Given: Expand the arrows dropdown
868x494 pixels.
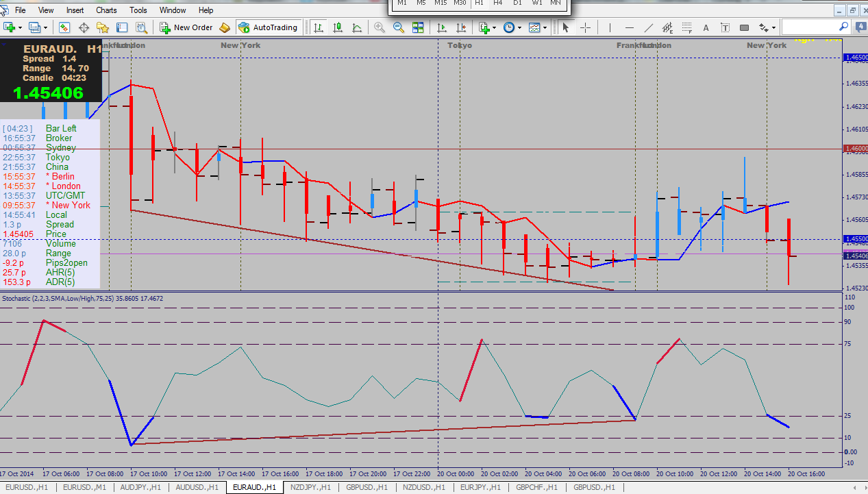Looking at the screenshot, I should [x=774, y=28].
